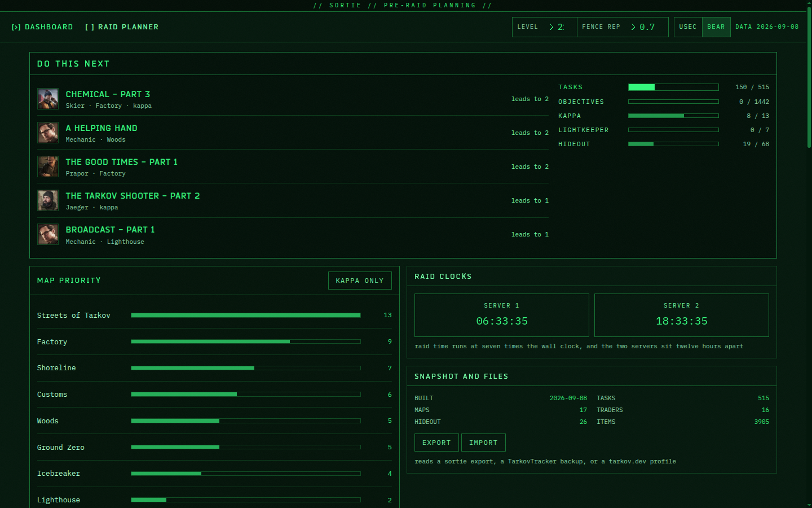Select the Icebreaker map row
The width and height of the screenshot is (812, 508).
coord(214,474)
